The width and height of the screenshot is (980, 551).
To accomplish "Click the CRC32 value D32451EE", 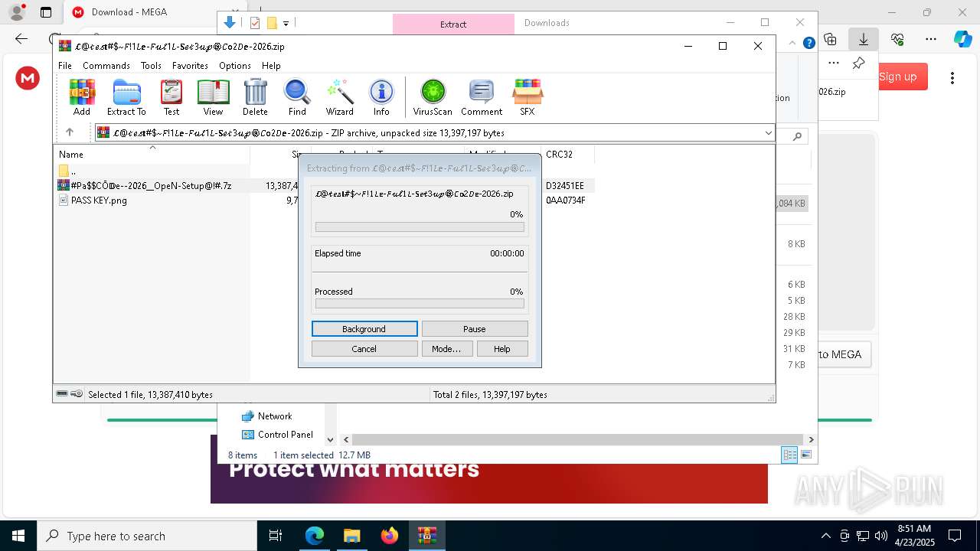I will 565,185.
